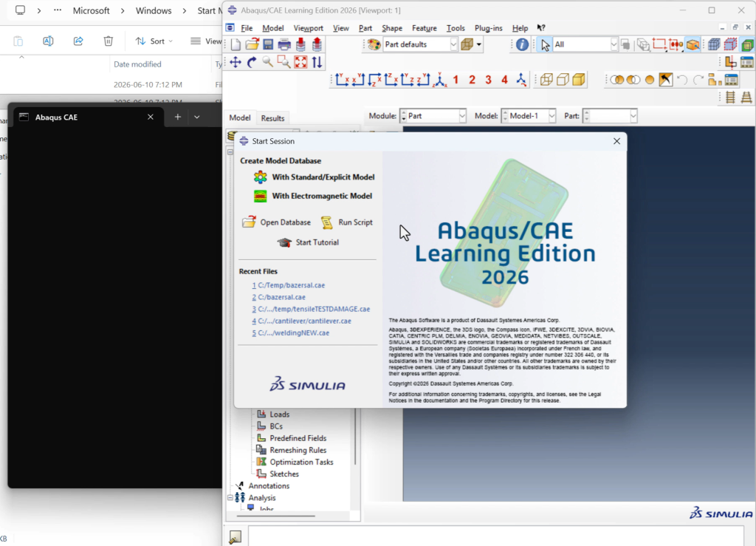Screen dimensions: 756x546
Task: Select the Model tab
Action: point(240,117)
